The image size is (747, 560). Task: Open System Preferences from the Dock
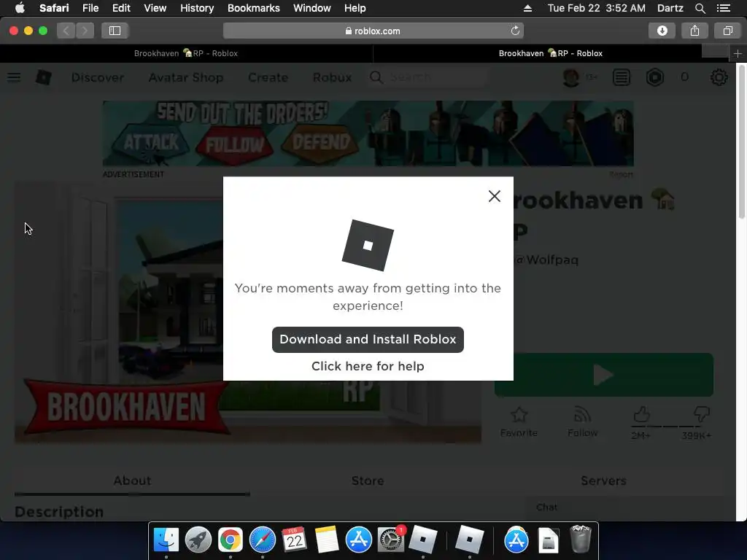[x=391, y=540]
